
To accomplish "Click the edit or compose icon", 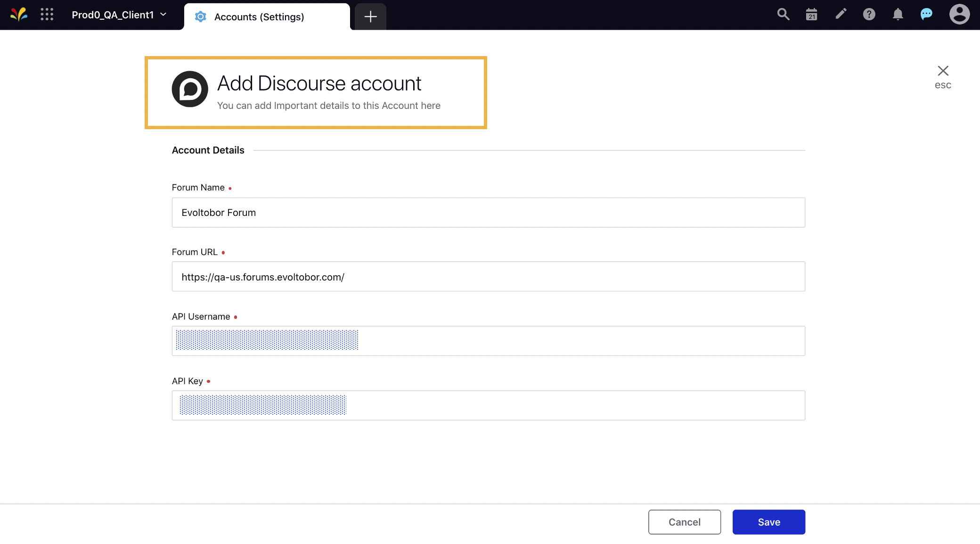I will (x=840, y=15).
